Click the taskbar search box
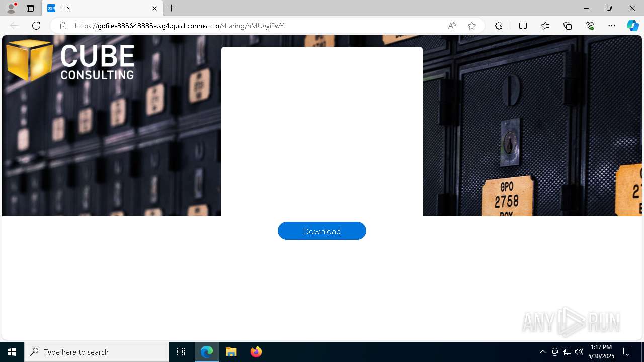Viewport: 644px width, 362px height. tap(97, 352)
